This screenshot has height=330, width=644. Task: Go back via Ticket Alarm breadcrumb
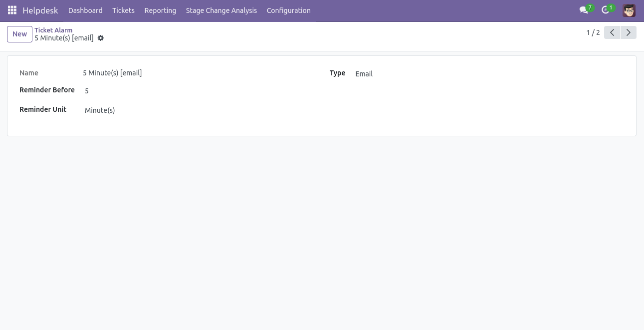pyautogui.click(x=53, y=30)
